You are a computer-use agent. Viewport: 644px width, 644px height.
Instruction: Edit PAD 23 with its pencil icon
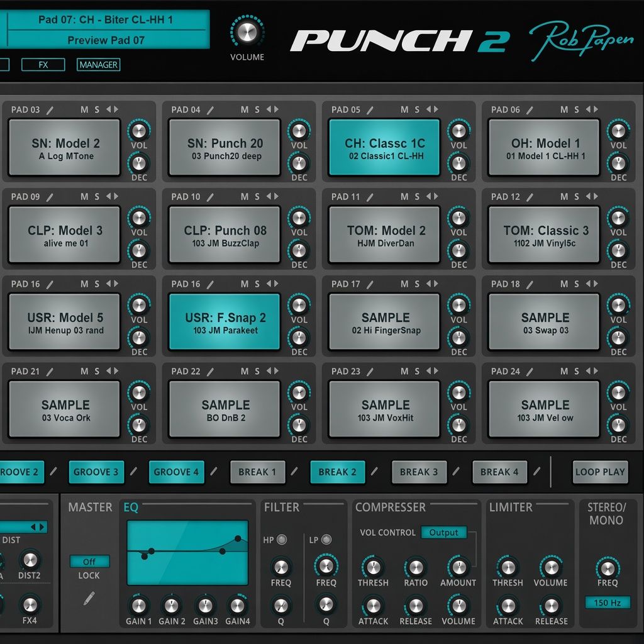pos(370,372)
